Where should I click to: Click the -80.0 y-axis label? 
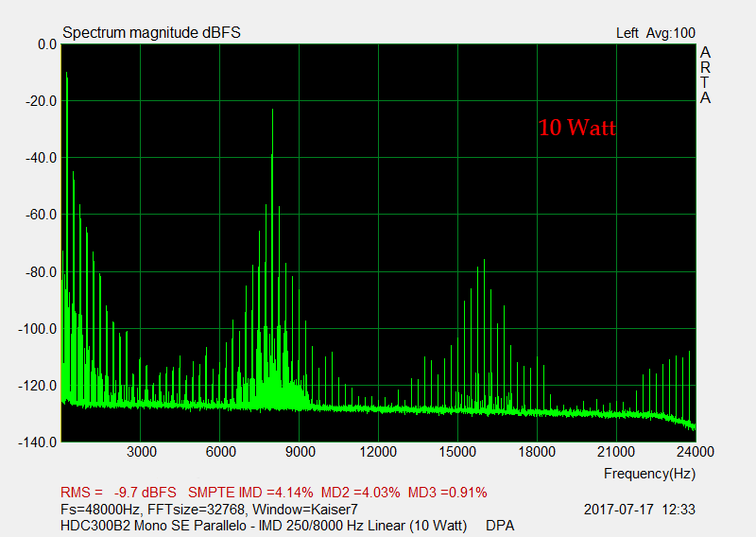[x=41, y=272]
